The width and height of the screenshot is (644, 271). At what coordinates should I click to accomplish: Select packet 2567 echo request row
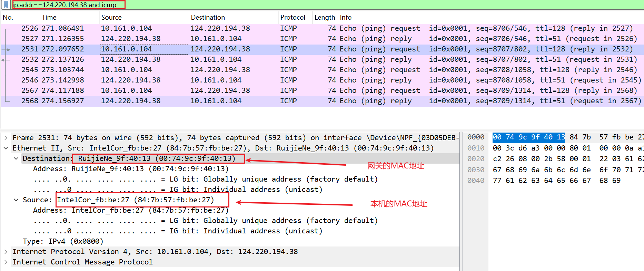pyautogui.click(x=322, y=90)
